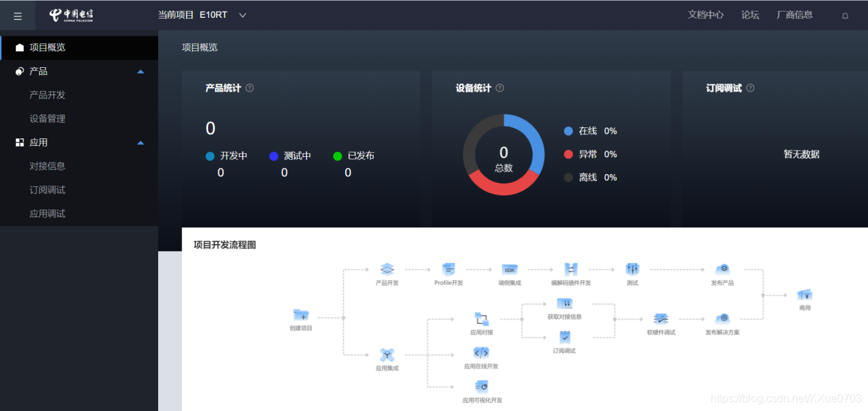Open the 厂商信息 link
The image size is (868, 411).
click(x=795, y=14)
